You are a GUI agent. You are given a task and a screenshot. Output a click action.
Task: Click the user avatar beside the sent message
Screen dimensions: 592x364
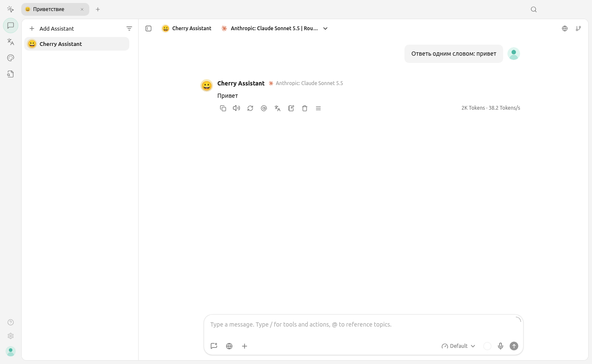[x=514, y=54]
